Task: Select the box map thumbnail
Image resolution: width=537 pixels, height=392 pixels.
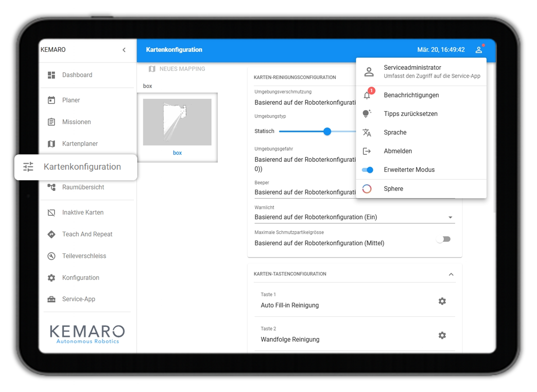Action: pyautogui.click(x=177, y=127)
